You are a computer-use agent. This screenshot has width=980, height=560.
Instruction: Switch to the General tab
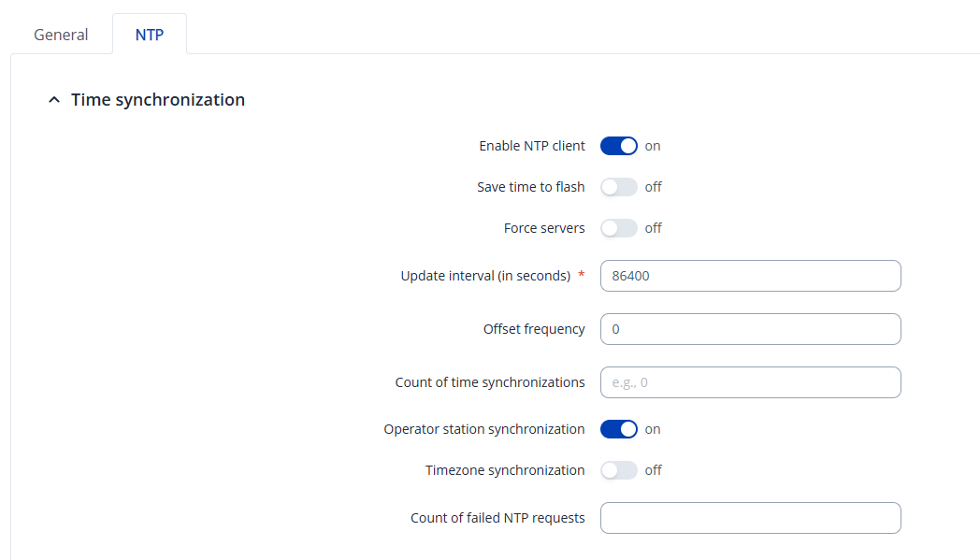coord(61,35)
